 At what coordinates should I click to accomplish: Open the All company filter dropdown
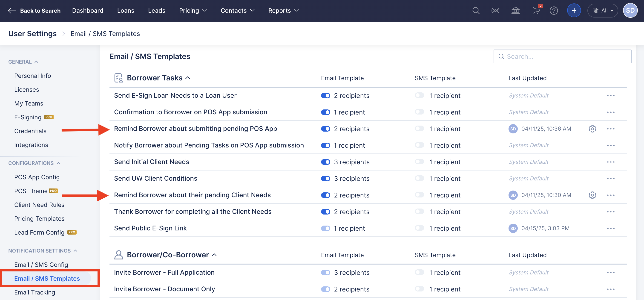603,11
